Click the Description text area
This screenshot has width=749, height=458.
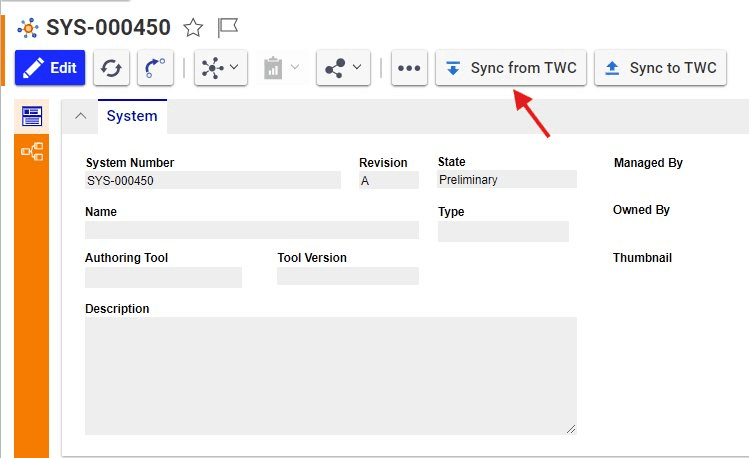pyautogui.click(x=331, y=376)
